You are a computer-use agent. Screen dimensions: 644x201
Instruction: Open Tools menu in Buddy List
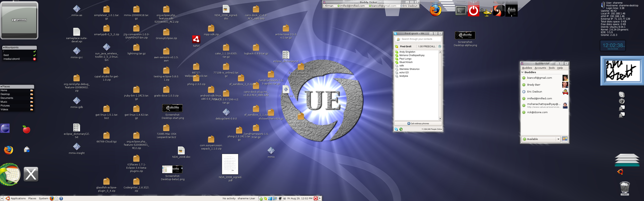(x=551, y=68)
